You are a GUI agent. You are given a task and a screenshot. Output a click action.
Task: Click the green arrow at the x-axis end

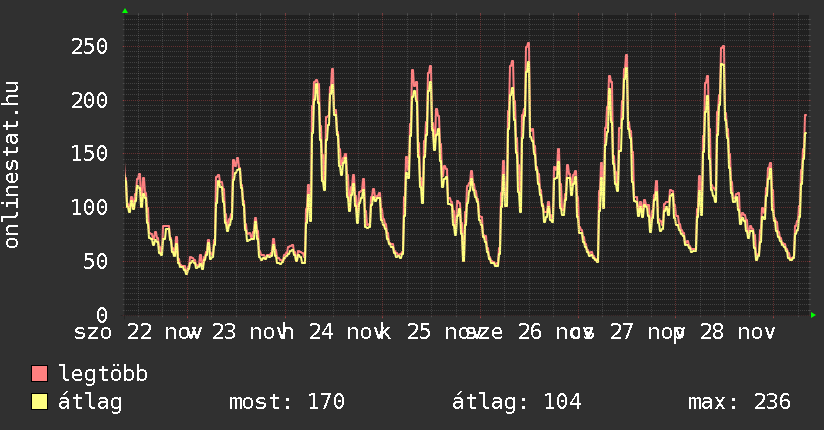[x=813, y=315]
